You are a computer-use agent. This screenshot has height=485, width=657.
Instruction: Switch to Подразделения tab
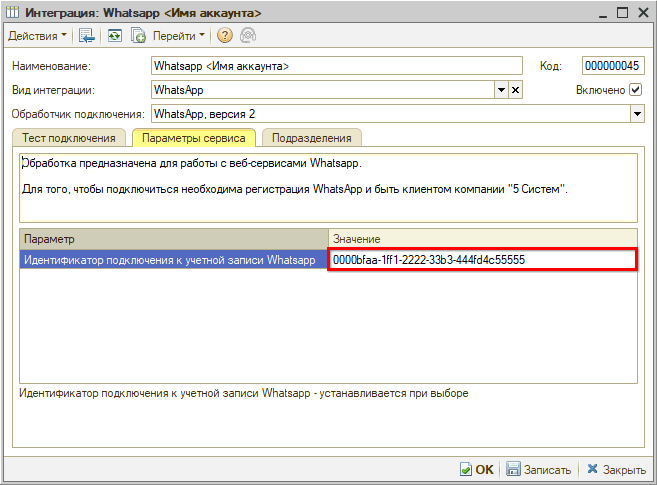click(311, 138)
